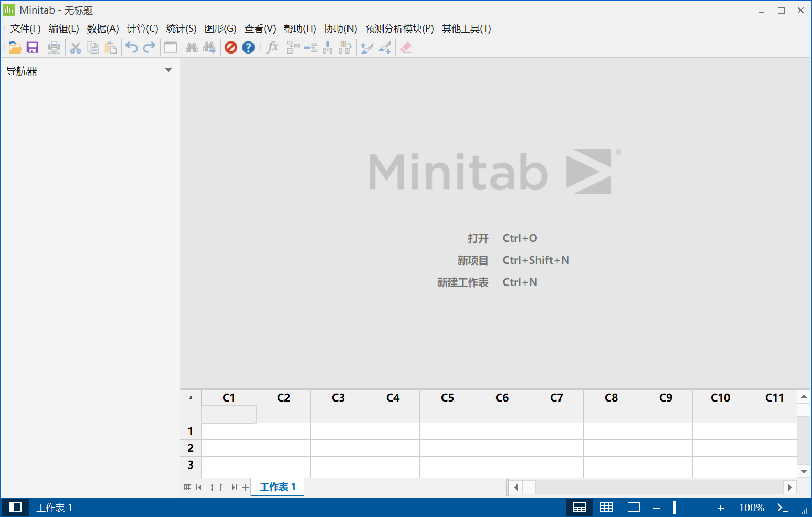Click the worksheet data entry direction arrow

(x=191, y=398)
